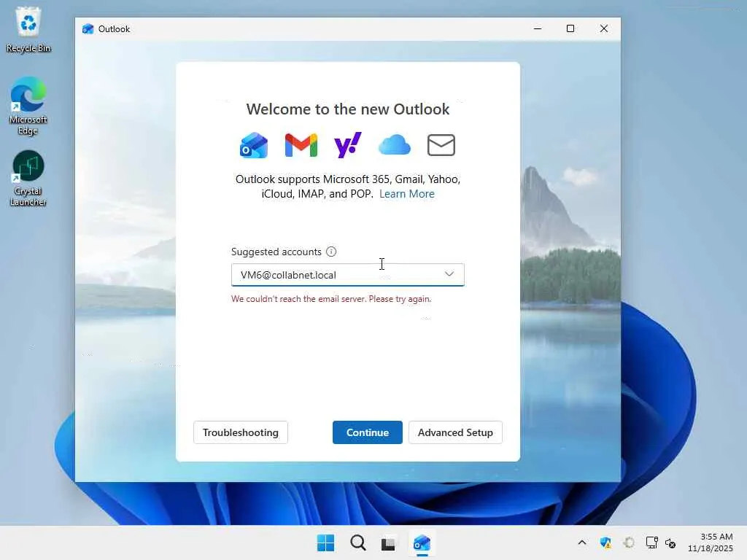
Task: Click the Outlook app icon in title bar
Action: (x=88, y=29)
